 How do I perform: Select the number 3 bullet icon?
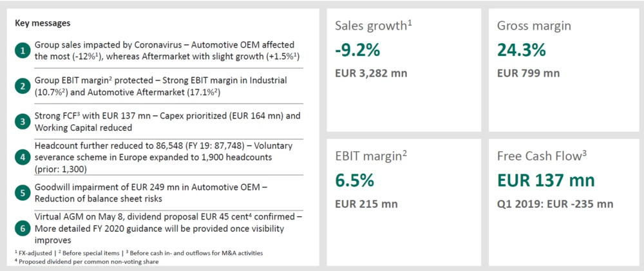click(23, 122)
